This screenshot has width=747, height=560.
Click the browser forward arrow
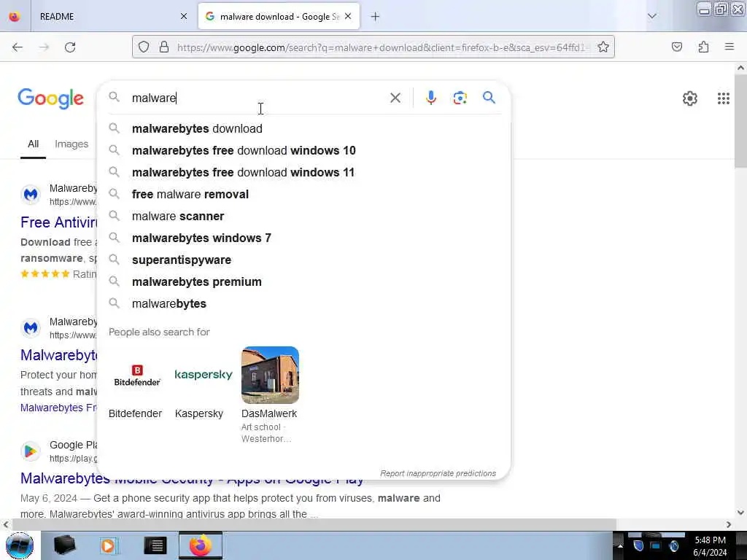coord(44,47)
